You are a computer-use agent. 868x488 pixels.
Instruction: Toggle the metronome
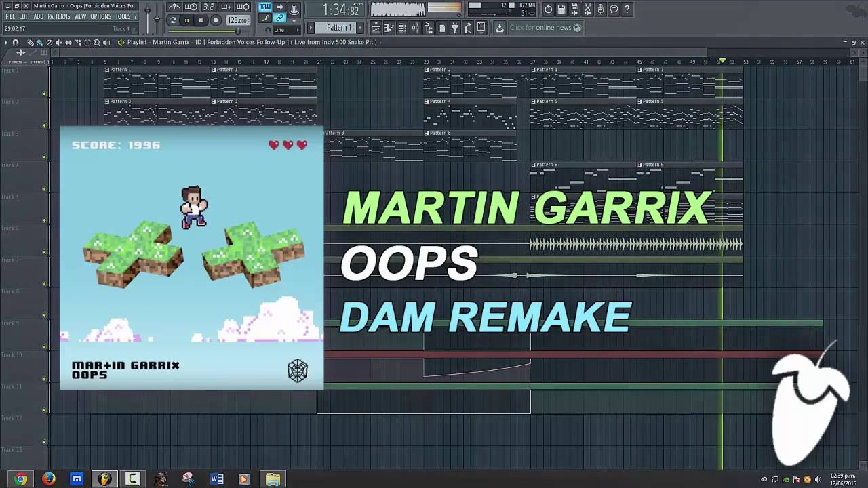[174, 7]
